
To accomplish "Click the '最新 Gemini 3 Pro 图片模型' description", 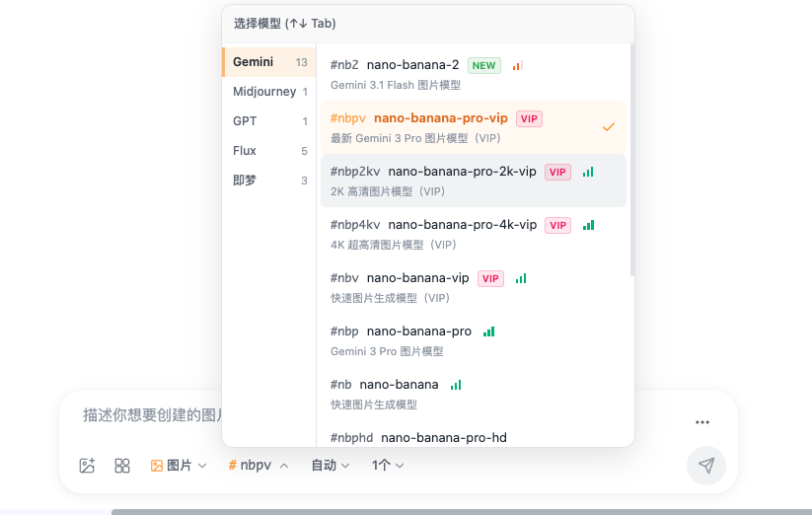I will click(415, 138).
